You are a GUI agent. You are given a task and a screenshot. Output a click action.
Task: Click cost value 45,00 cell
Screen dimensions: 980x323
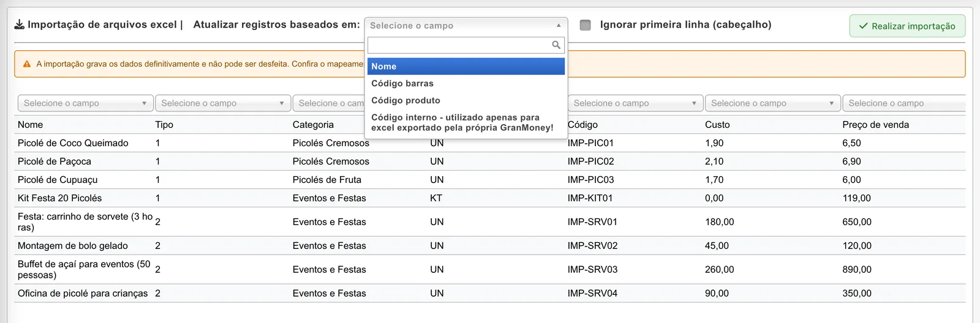click(x=717, y=245)
